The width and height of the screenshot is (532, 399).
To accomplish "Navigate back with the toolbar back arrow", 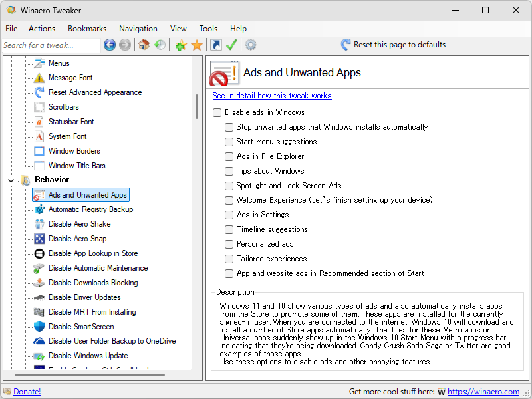I will [110, 45].
